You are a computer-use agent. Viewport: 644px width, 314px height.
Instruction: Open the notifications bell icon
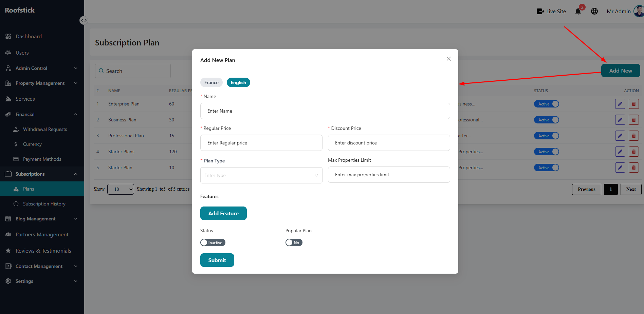(578, 12)
